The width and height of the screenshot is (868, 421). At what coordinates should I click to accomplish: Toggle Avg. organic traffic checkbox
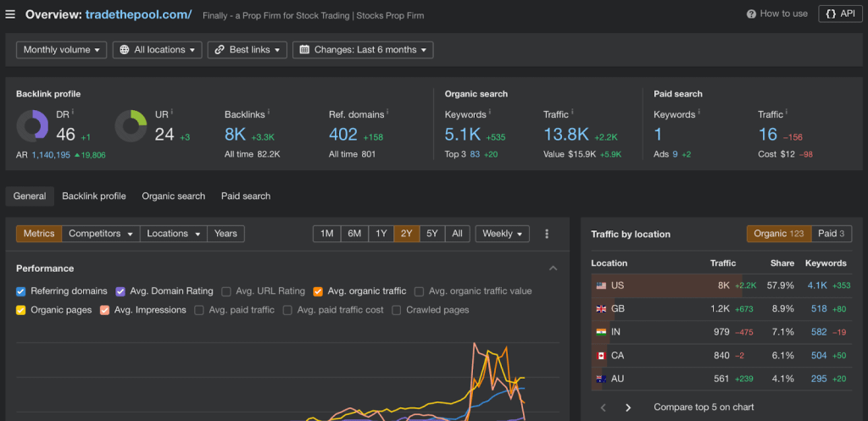(318, 291)
